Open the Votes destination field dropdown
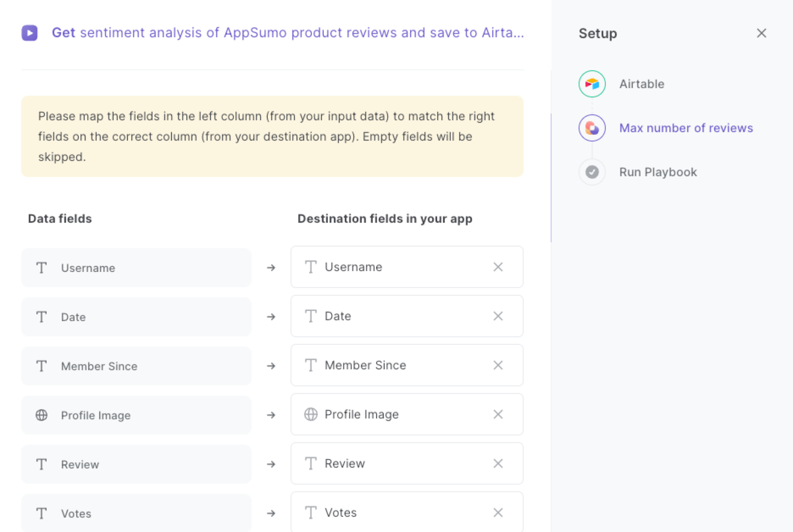The height and width of the screenshot is (532, 793). click(407, 512)
